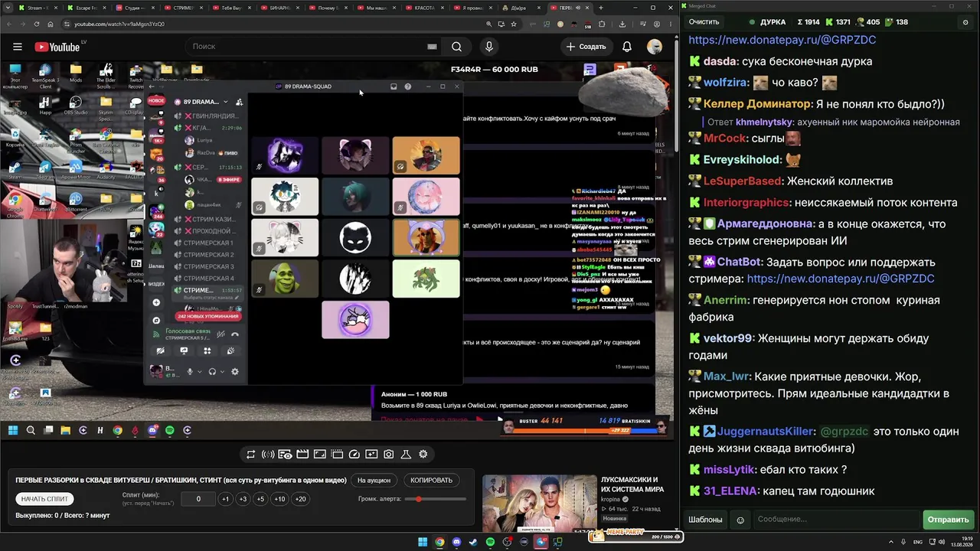
Task: Switch to the Студия browser tab
Action: click(x=135, y=8)
